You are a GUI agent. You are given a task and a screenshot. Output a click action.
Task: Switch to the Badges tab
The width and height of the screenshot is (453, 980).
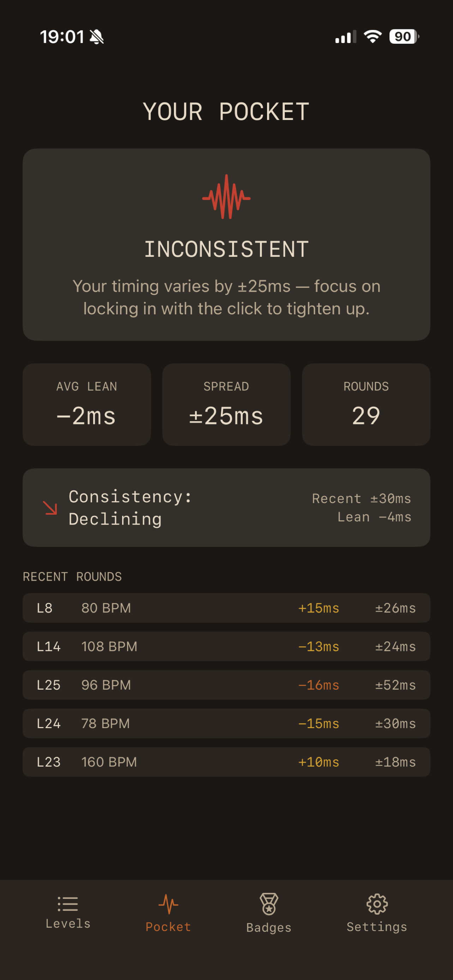coord(269,913)
